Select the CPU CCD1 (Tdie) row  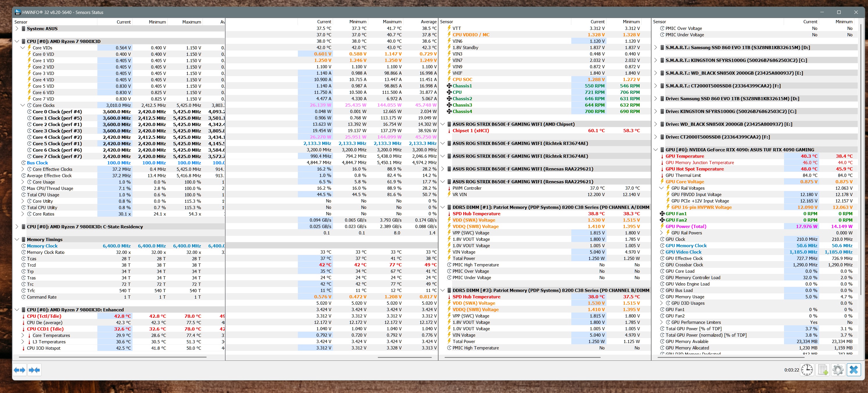[x=119, y=329]
